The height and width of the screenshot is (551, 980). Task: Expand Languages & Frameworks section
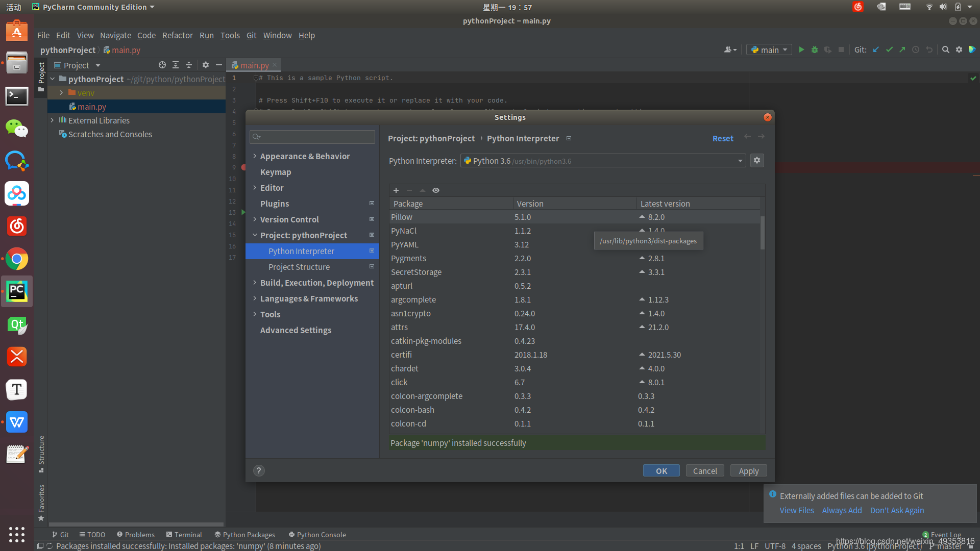(x=255, y=298)
